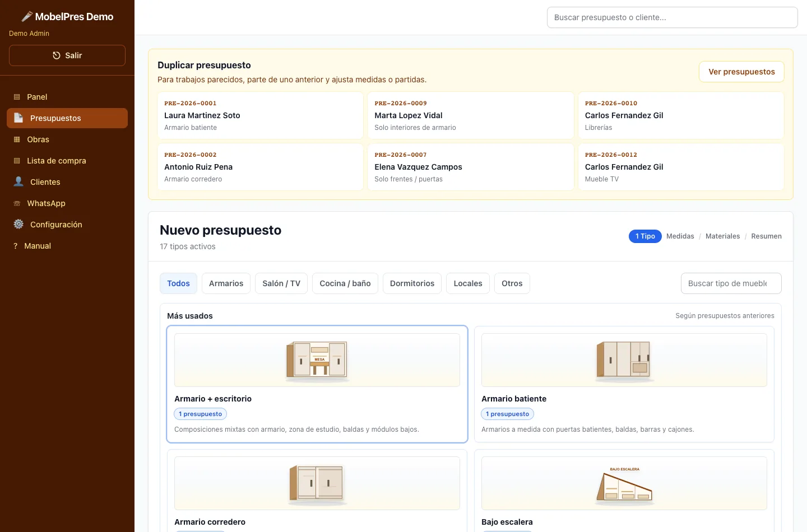Duplicate budget PRE-2026-0001 Laura Martinez Soto
The image size is (807, 532).
260,115
